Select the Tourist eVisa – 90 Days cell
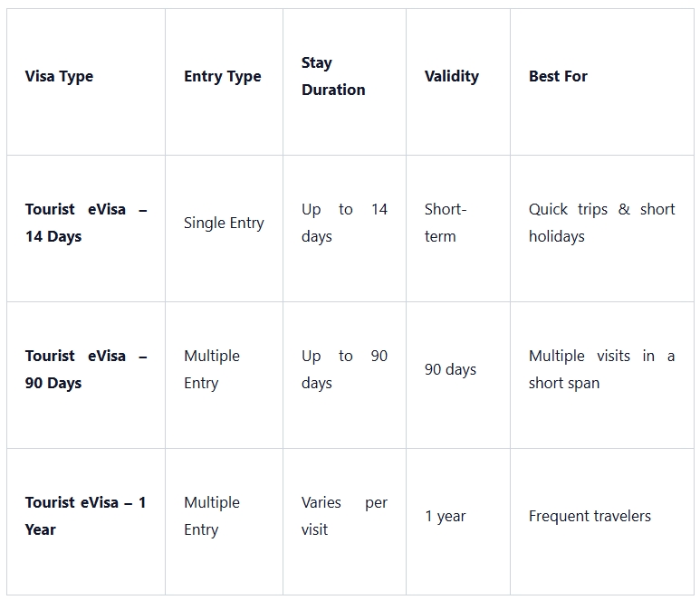Viewport: 700px width, 600px height. point(85,369)
